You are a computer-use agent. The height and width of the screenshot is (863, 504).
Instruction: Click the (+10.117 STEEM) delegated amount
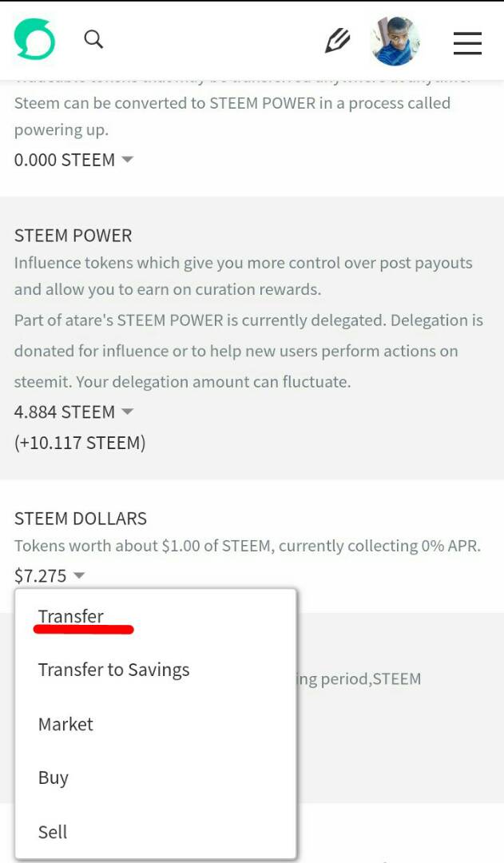80,443
